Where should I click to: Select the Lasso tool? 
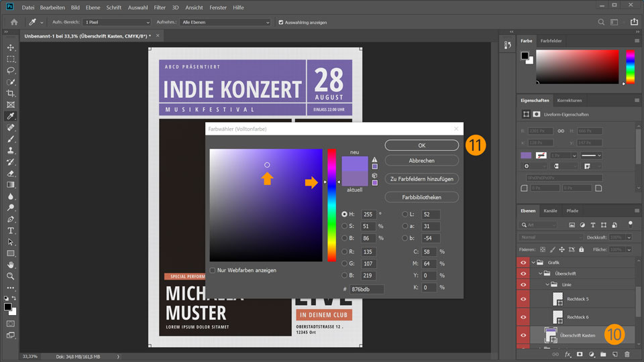[x=11, y=70]
